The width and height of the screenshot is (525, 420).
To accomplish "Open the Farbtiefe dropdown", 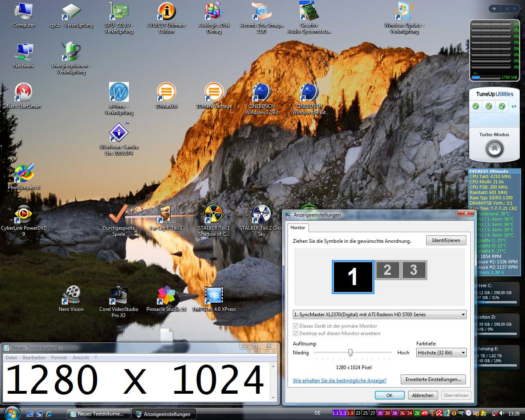I will pos(441,353).
